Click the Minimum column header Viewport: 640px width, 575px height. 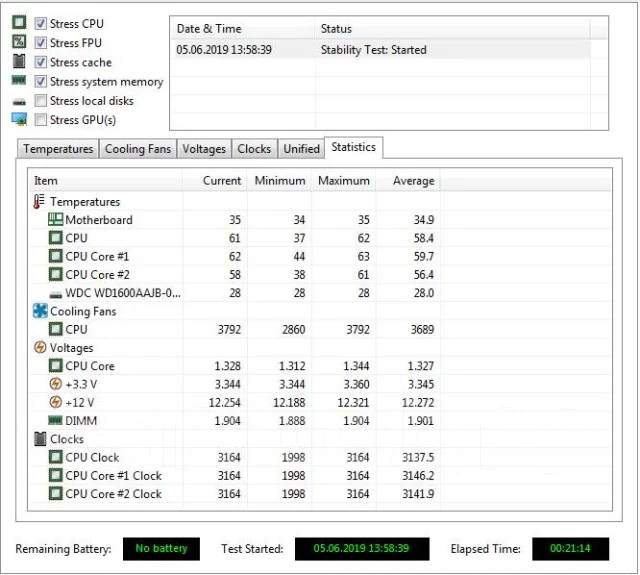pyautogui.click(x=279, y=180)
